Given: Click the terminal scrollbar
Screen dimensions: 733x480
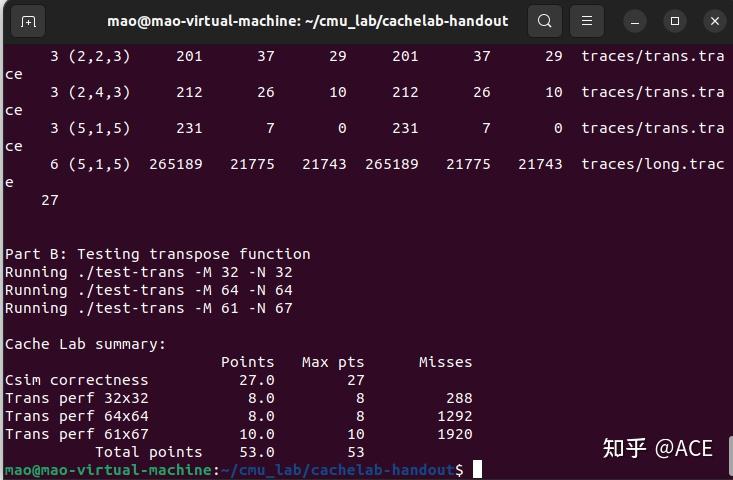Looking at the screenshot, I should click(731, 457).
